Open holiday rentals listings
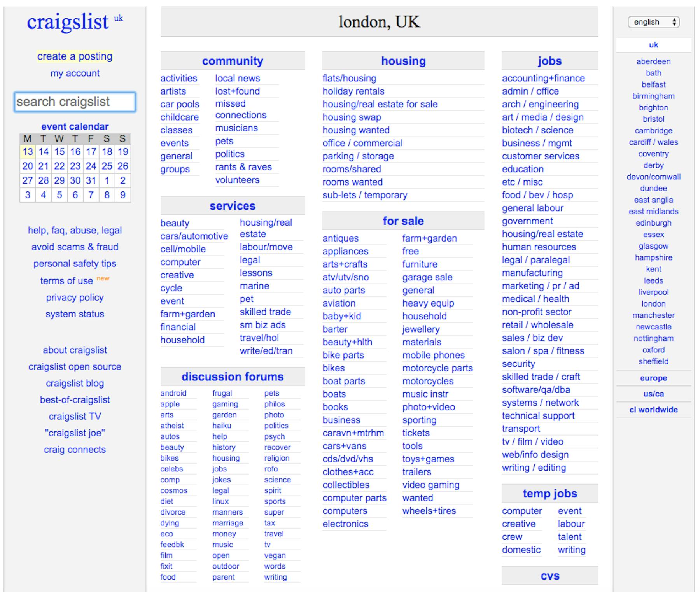Screen dimensions: 700x592 353,91
